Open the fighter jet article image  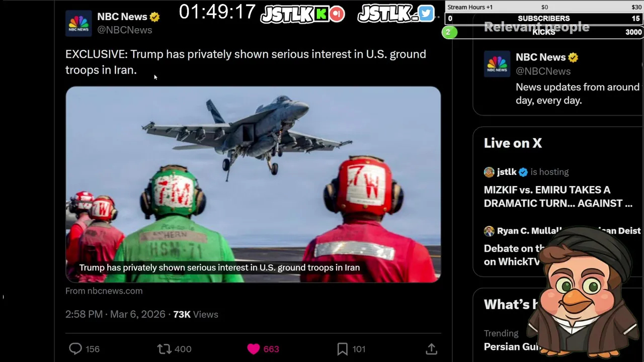(x=253, y=184)
